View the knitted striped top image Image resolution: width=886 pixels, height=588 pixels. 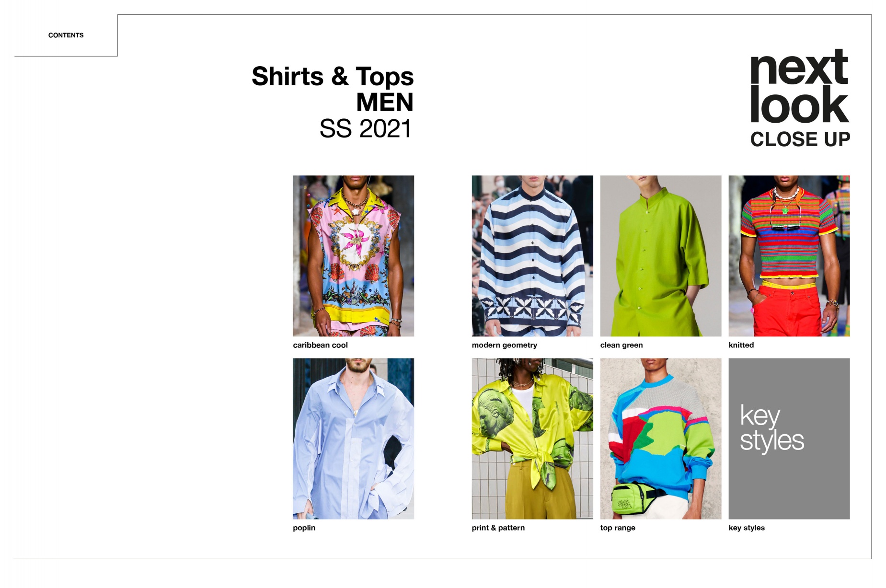(789, 256)
